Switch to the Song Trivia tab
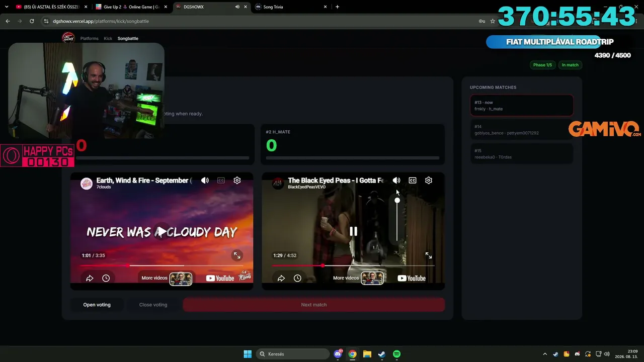 pyautogui.click(x=291, y=7)
